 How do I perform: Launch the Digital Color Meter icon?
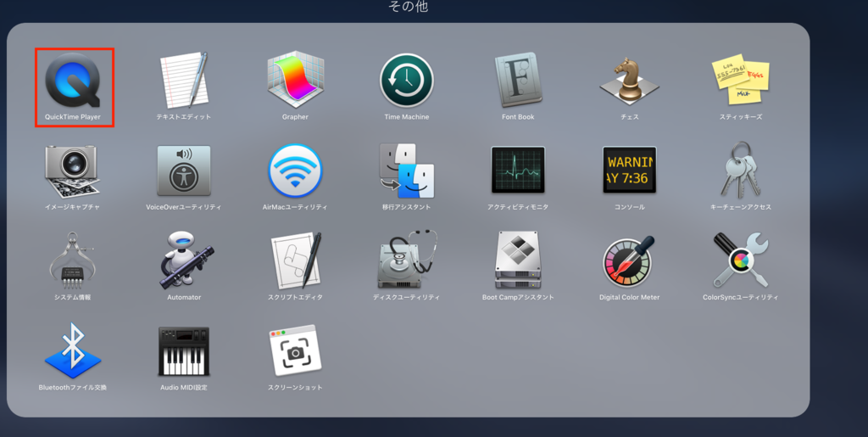click(630, 261)
